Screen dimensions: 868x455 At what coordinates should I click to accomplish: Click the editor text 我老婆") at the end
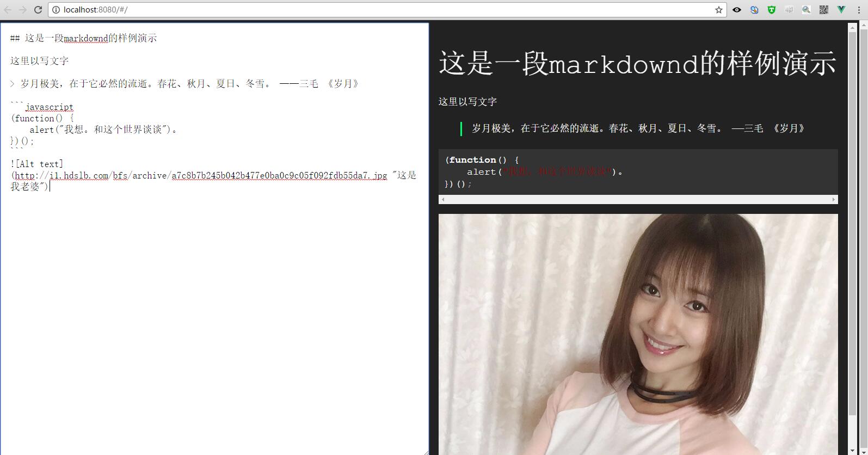[x=29, y=187]
